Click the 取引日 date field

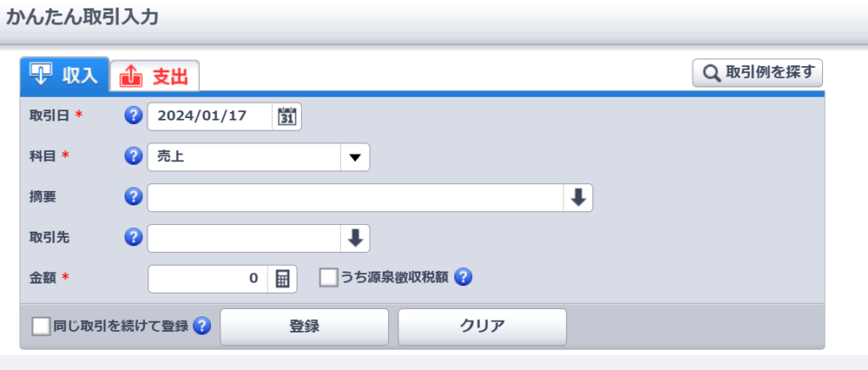[x=210, y=116]
